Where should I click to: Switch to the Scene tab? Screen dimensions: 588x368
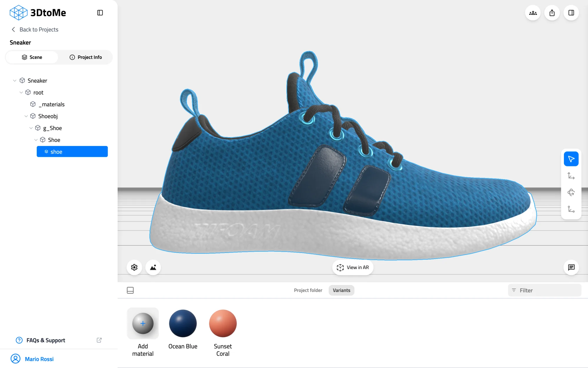click(32, 57)
